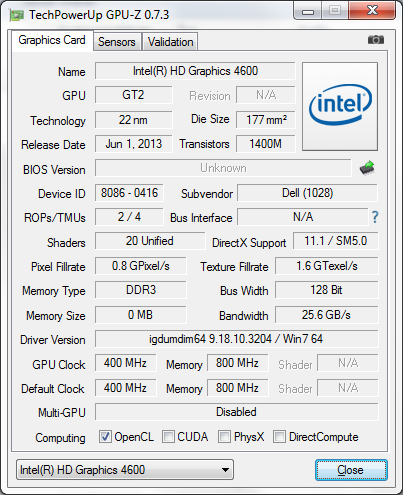This screenshot has width=403, height=495.
Task: Click the BIOS Version Unknown field
Action: (223, 168)
